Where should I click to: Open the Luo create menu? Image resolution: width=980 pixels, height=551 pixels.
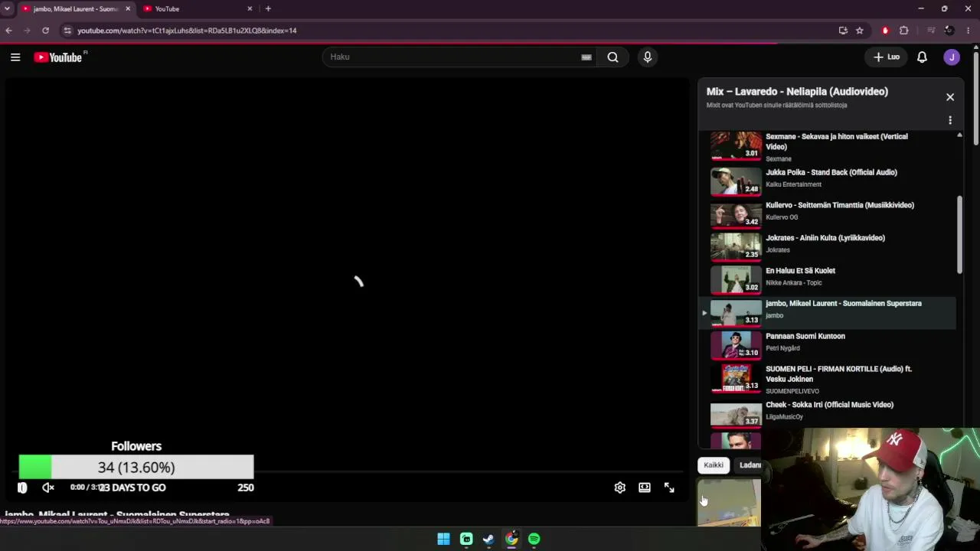pyautogui.click(x=887, y=57)
